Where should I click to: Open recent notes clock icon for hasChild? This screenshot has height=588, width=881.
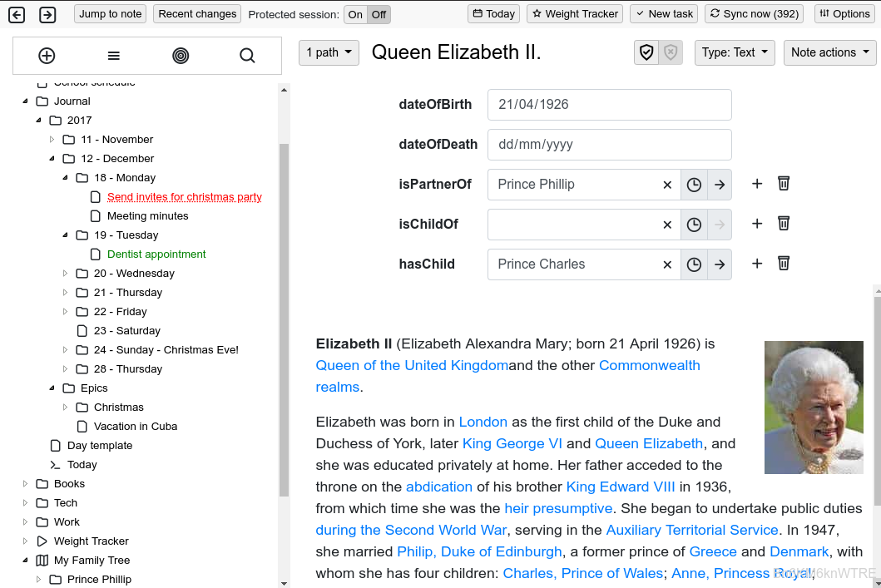694,264
